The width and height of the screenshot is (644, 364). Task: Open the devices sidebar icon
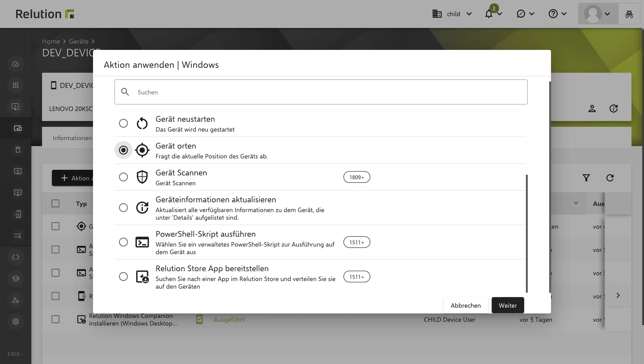click(x=18, y=128)
